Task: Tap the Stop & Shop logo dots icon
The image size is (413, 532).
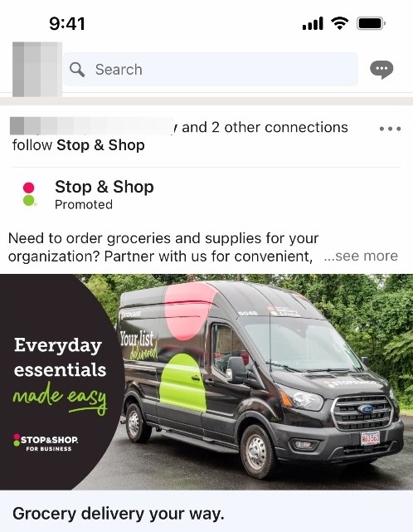Action: (29, 194)
